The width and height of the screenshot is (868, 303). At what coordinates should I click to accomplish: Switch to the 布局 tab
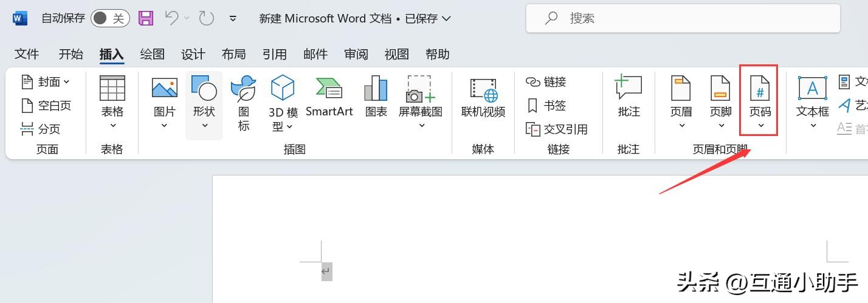point(234,54)
